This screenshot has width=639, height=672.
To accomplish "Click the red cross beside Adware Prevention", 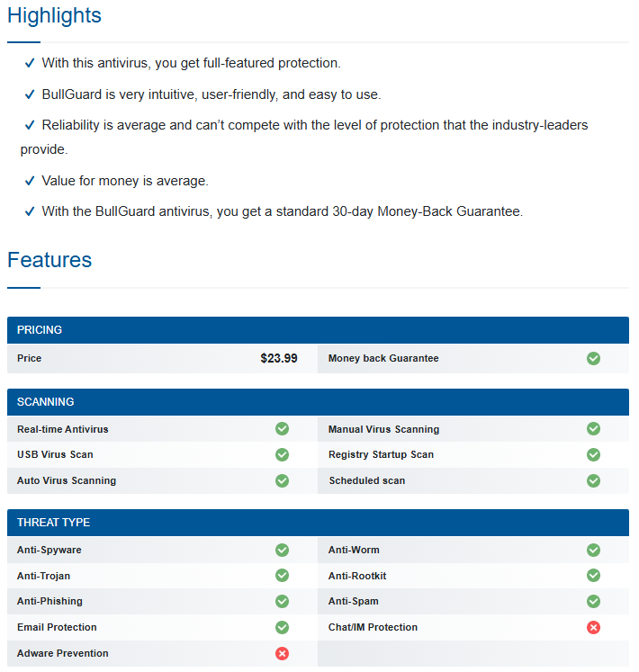I will point(282,654).
